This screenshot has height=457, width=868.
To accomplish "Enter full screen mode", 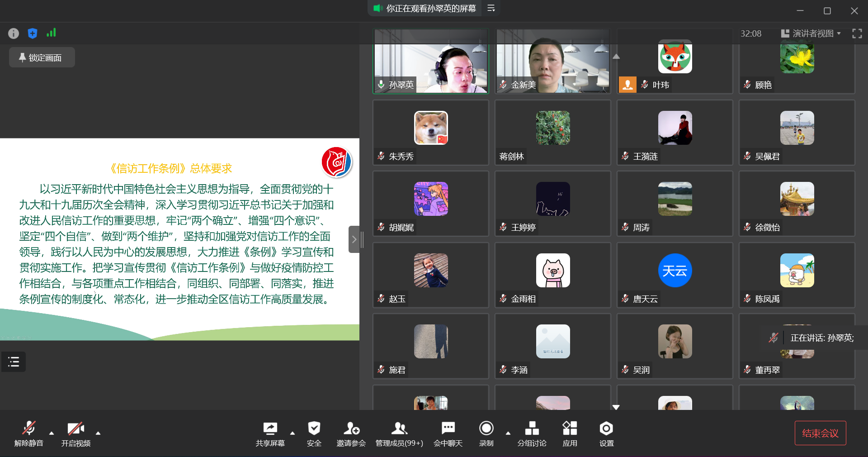I will tap(857, 33).
